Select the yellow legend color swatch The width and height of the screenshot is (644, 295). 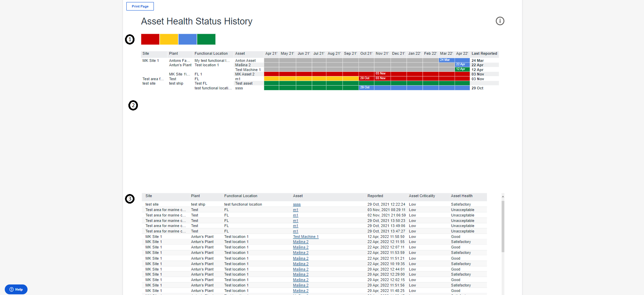click(169, 39)
